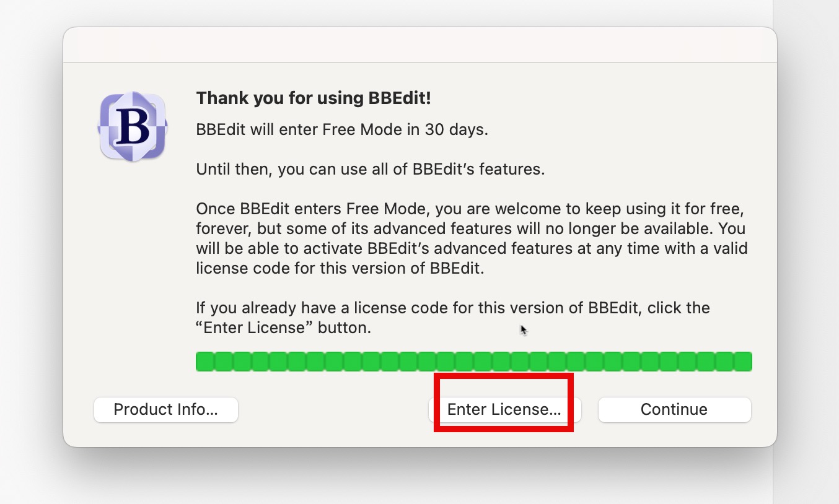Click the word "forever" in the paragraph
839x504 pixels.
coord(222,228)
